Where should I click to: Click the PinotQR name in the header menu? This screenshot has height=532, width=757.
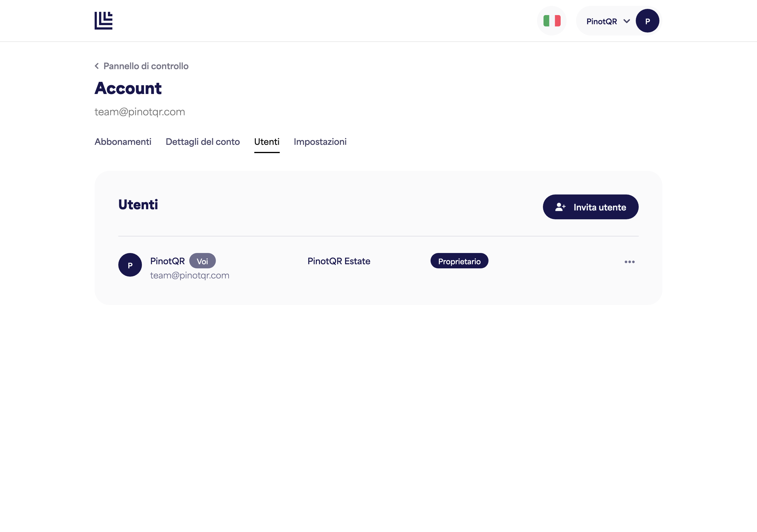(601, 21)
